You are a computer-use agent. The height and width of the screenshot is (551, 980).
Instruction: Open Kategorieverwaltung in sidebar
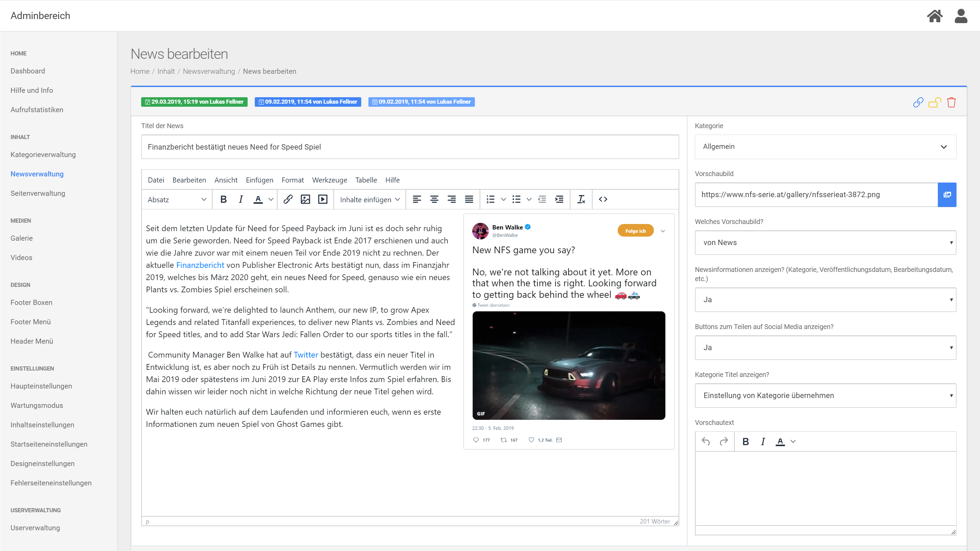coord(43,155)
